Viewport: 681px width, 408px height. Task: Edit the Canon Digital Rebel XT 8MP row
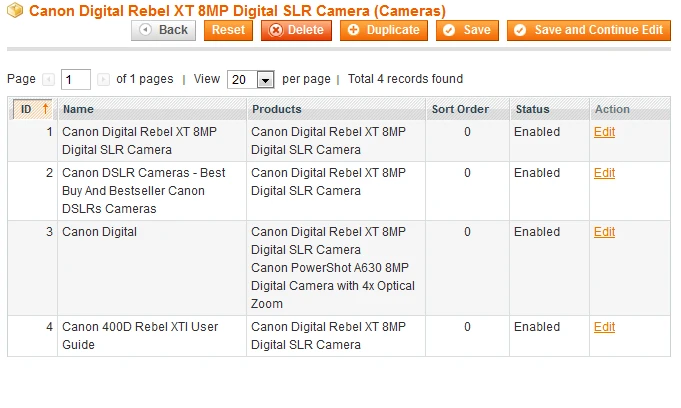(x=604, y=132)
